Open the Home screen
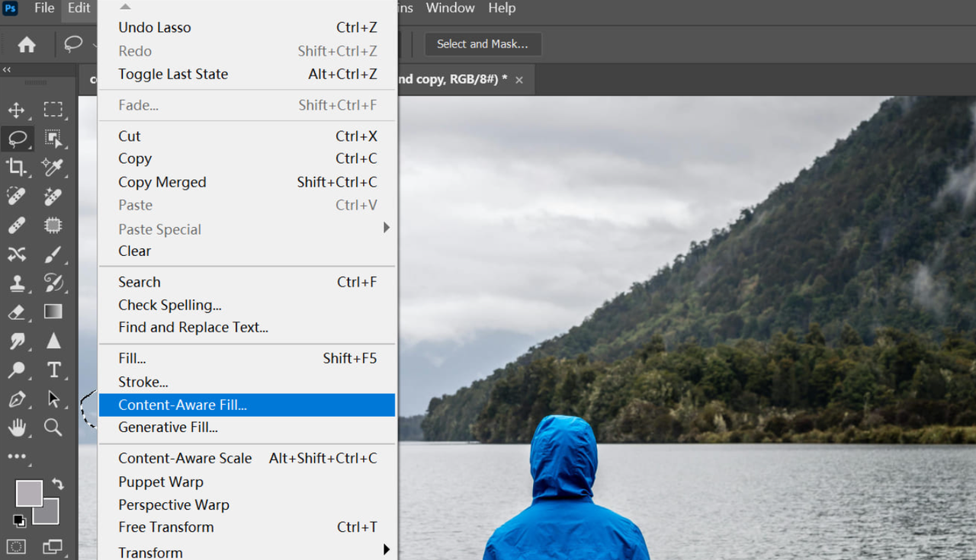 (27, 44)
